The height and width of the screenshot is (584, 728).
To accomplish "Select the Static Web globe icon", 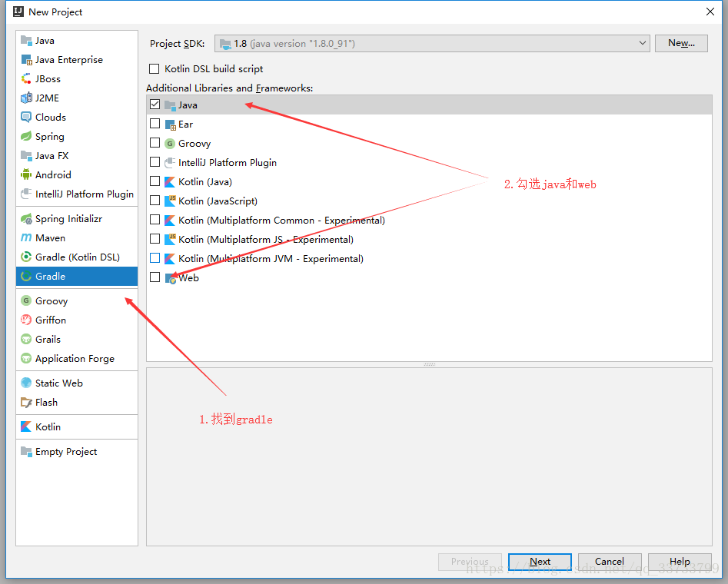I will pyautogui.click(x=26, y=383).
